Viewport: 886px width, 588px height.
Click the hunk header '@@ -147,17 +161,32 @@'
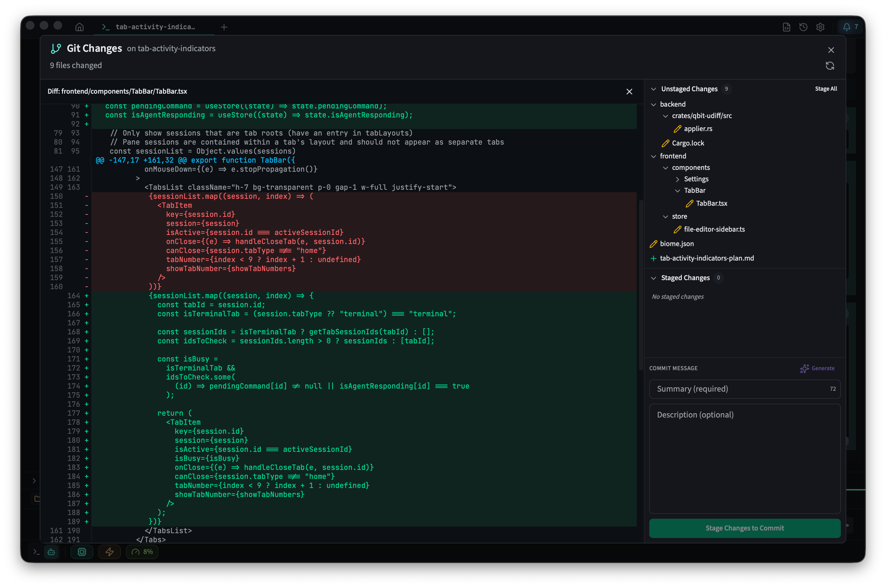point(141,160)
